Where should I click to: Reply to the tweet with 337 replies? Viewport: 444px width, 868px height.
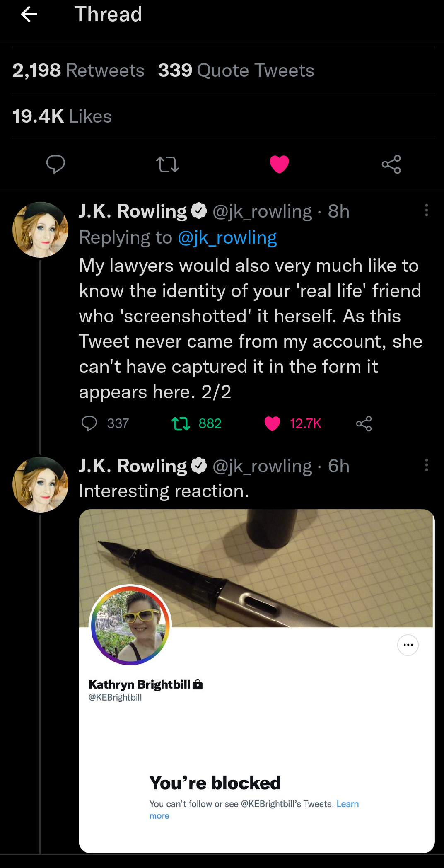pos(89,423)
